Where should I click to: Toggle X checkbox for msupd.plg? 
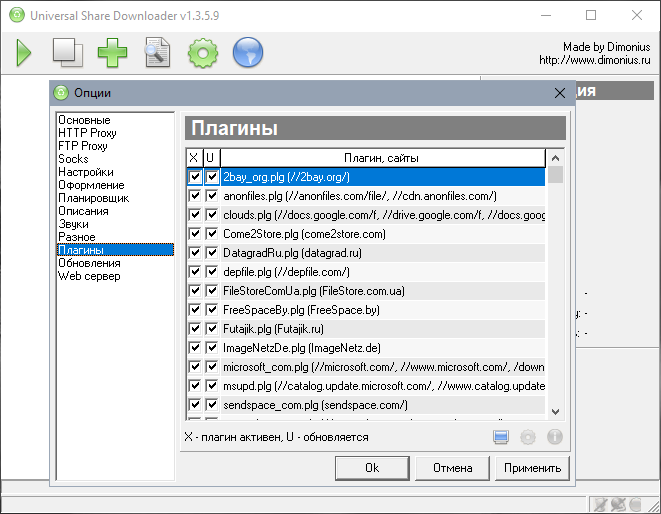coord(195,385)
